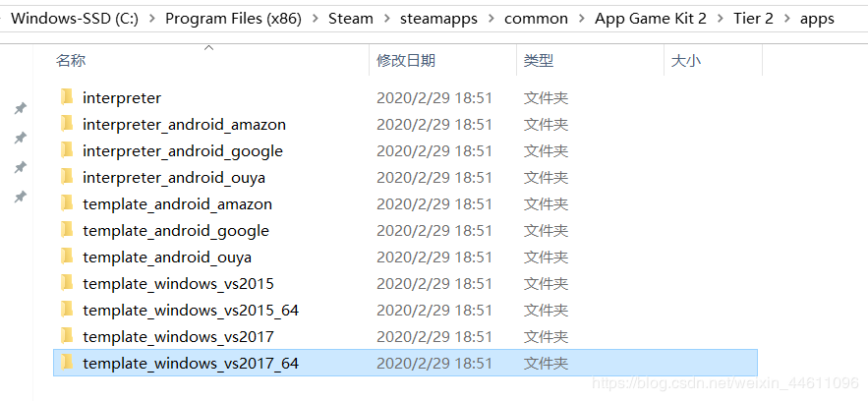Click the interpreter_android_google folder icon
This screenshot has height=401, width=868.
[67, 150]
